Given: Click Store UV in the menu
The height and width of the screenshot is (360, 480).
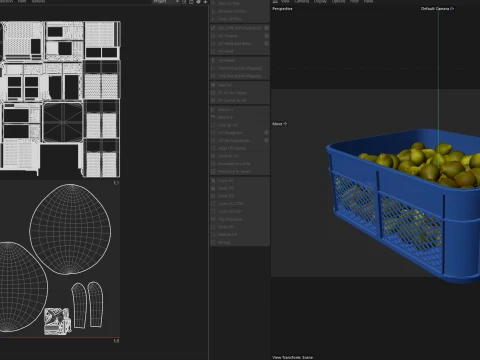Looking at the screenshot, I should pyautogui.click(x=240, y=227).
